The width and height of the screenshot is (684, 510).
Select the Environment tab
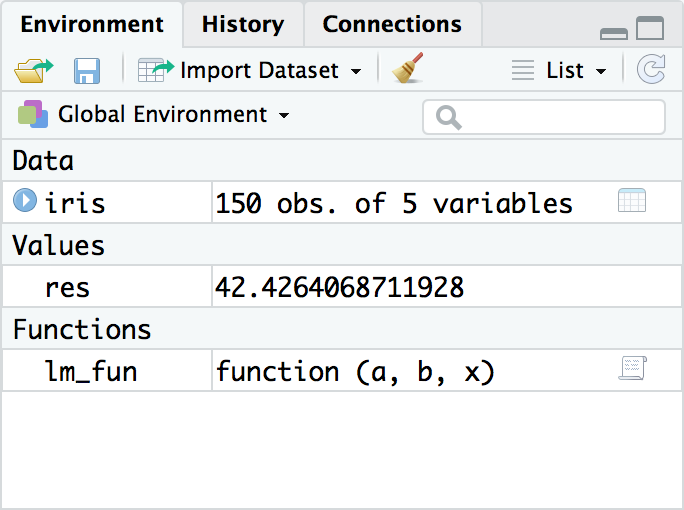(92, 24)
